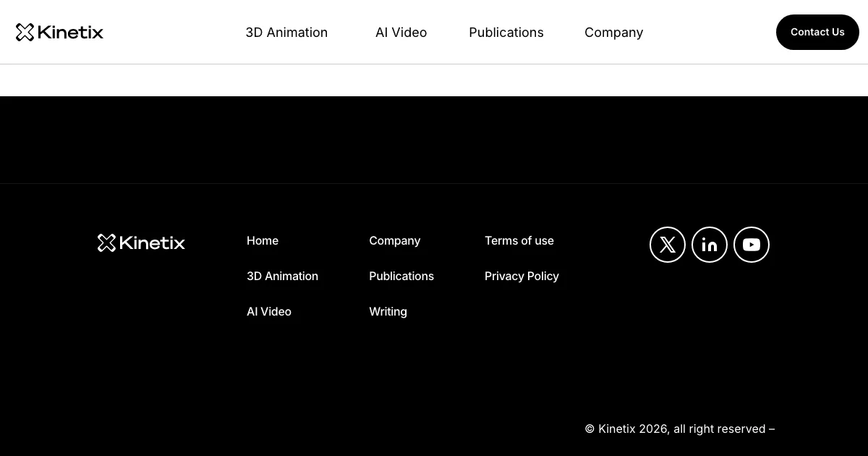Image resolution: width=868 pixels, height=456 pixels.
Task: Follow the footer Publications link
Action: (401, 276)
